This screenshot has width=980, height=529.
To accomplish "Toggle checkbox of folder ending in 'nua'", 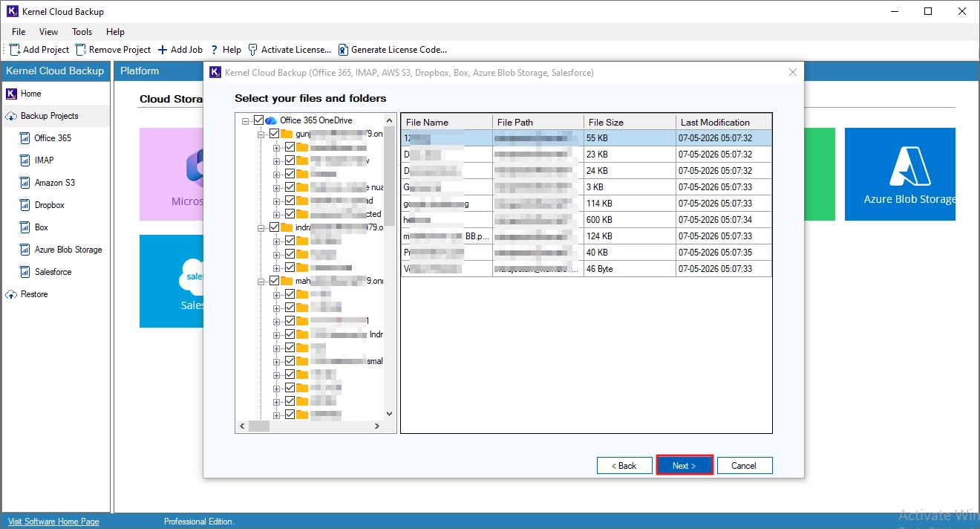I will point(290,187).
